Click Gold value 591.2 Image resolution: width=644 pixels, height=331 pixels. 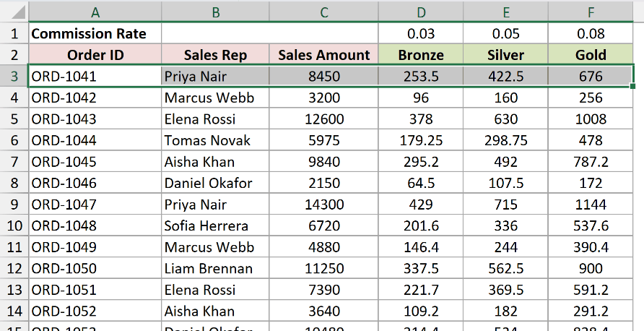point(591,290)
